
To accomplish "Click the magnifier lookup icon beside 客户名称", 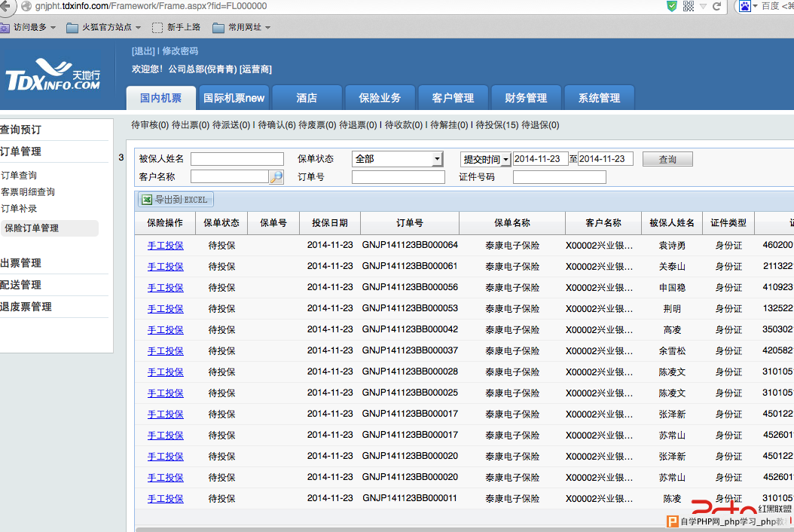I will click(276, 177).
